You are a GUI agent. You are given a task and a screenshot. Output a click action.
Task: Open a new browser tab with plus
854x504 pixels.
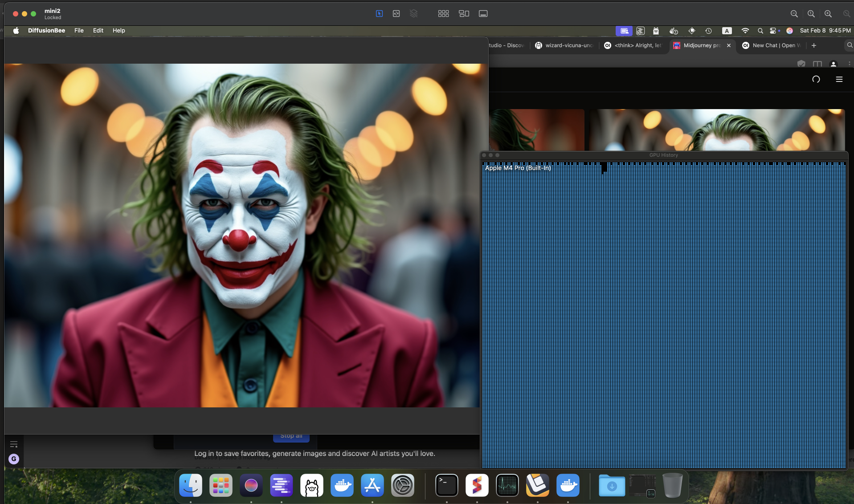point(814,45)
